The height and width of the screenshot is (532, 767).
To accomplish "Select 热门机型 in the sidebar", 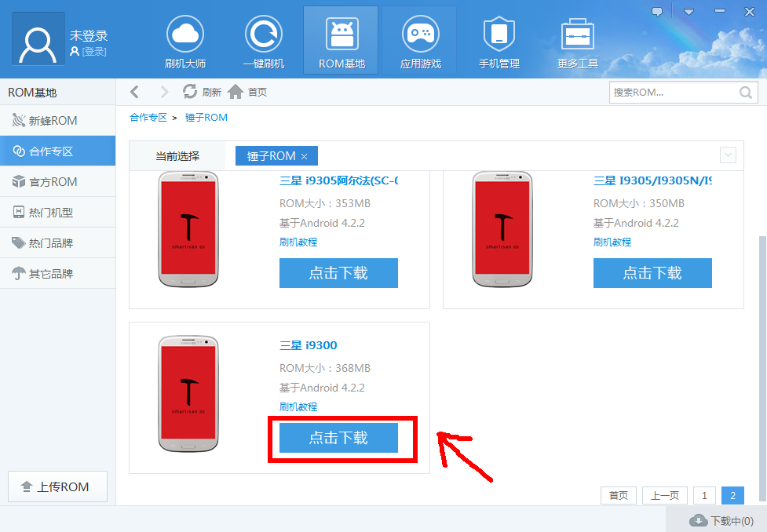I will (x=51, y=213).
